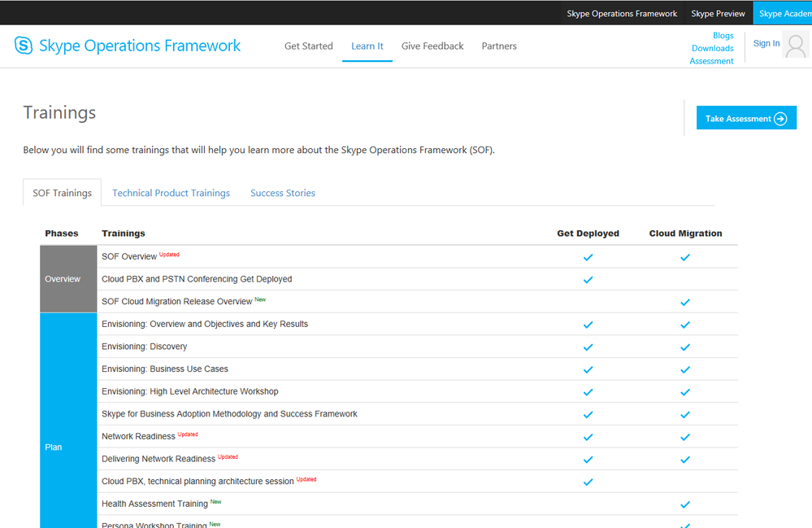
Task: Click the Sign In link
Action: 766,43
